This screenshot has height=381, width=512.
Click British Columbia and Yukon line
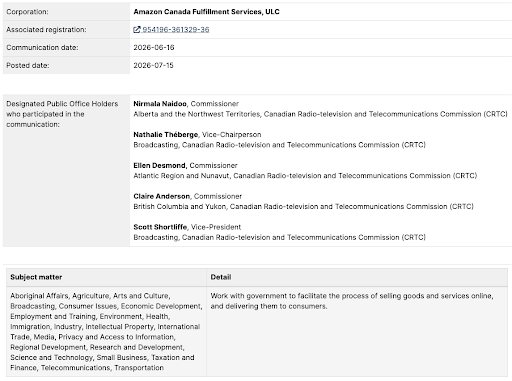click(x=303, y=206)
